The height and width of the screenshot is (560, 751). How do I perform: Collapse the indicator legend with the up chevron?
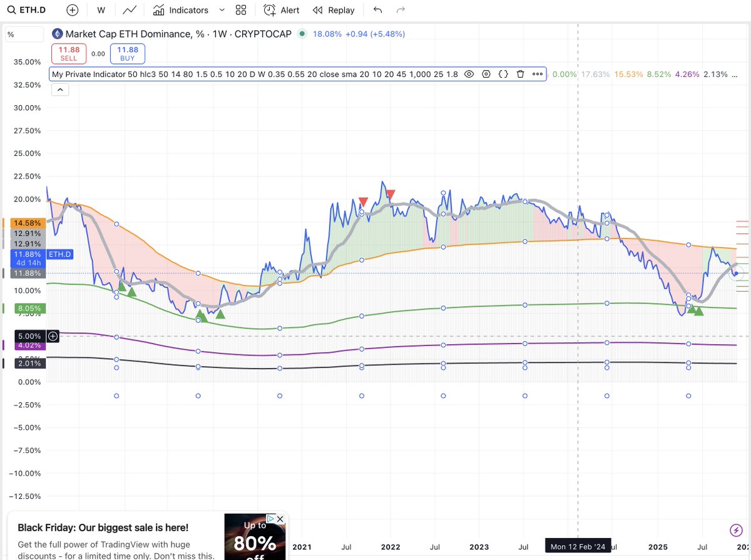tap(60, 89)
